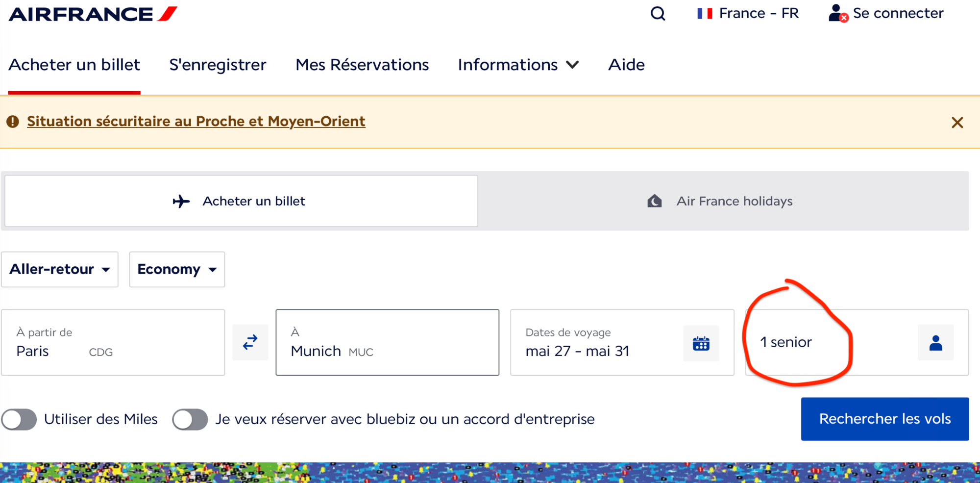Click the passenger person icon

pyautogui.click(x=936, y=342)
